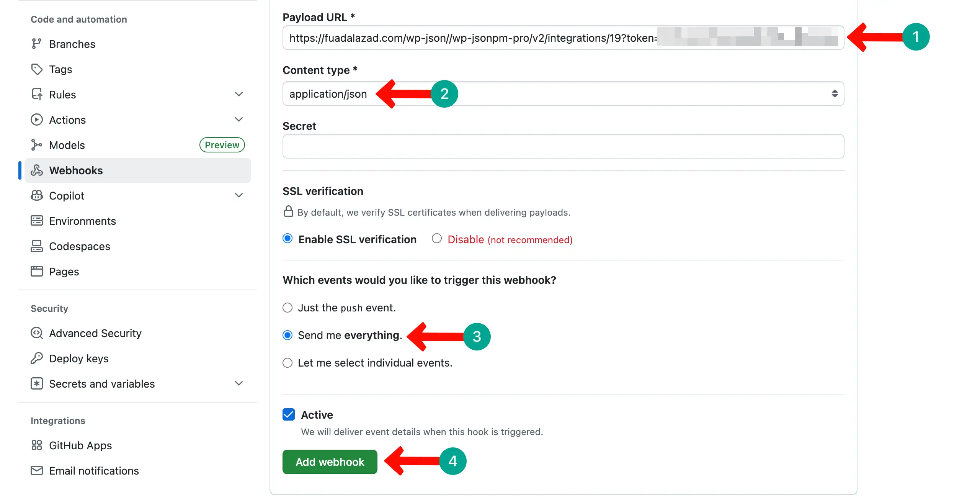Click the Deploy keys icon
The image size is (980, 501).
coord(37,358)
